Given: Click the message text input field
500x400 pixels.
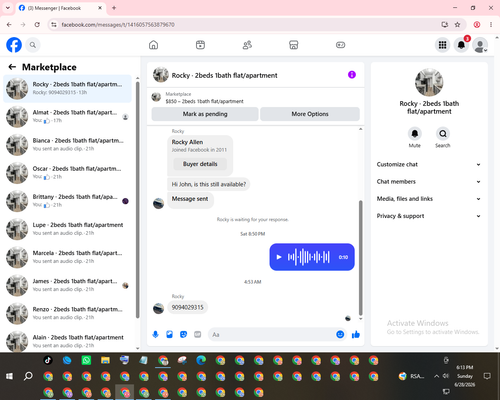Looking at the screenshot, I should click(273, 334).
